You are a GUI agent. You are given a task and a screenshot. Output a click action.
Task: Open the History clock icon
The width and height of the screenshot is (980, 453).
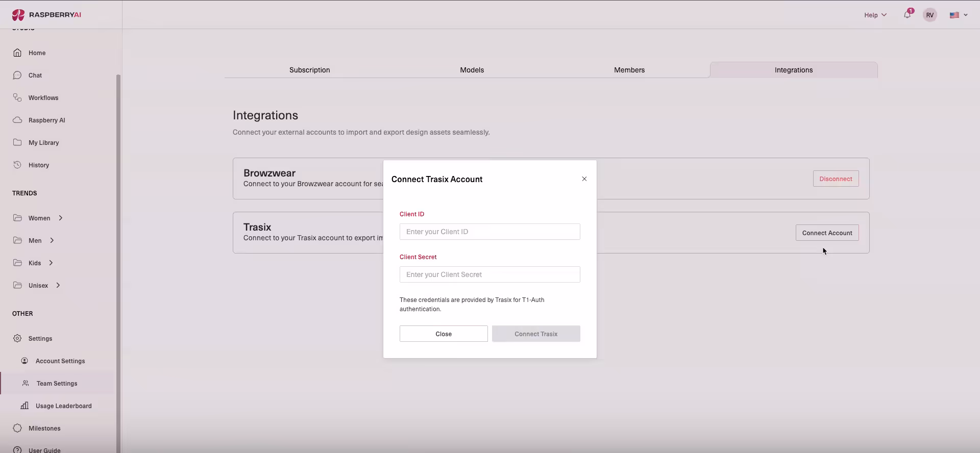pyautogui.click(x=17, y=165)
